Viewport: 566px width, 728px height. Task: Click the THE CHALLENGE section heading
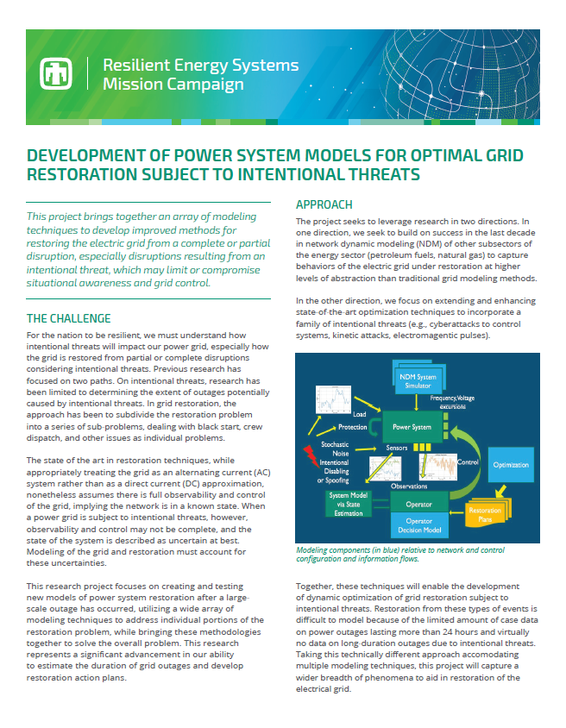tap(68, 318)
